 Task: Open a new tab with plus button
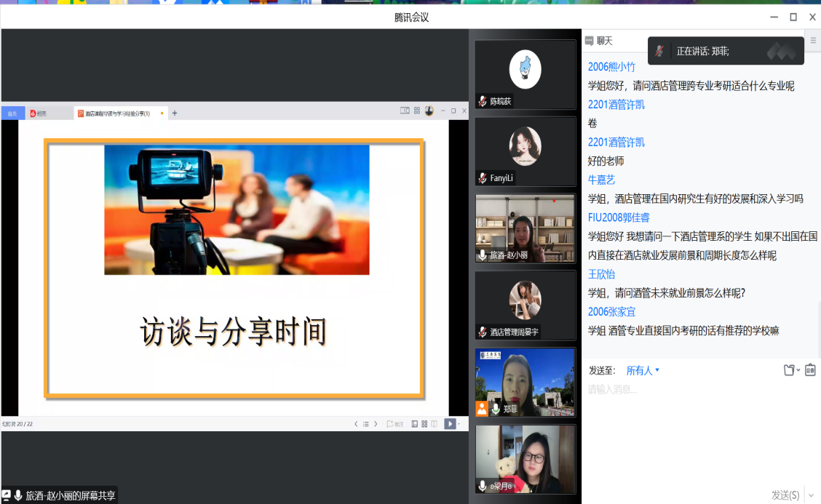[175, 113]
